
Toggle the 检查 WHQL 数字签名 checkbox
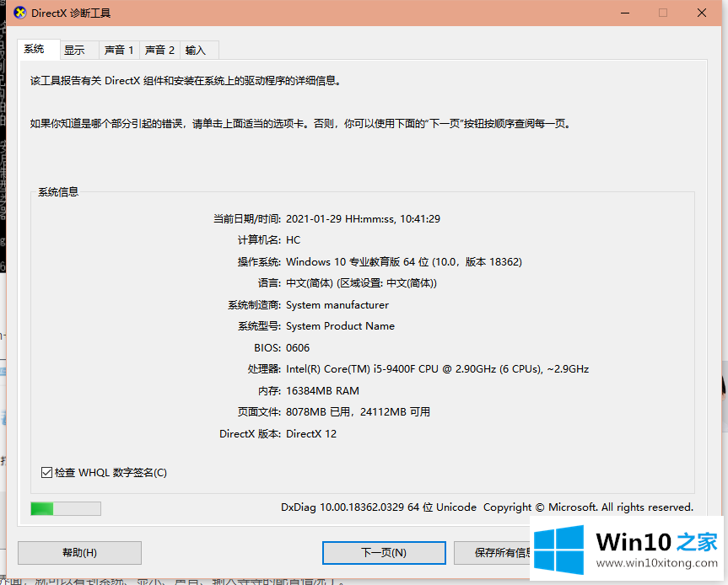click(x=46, y=472)
